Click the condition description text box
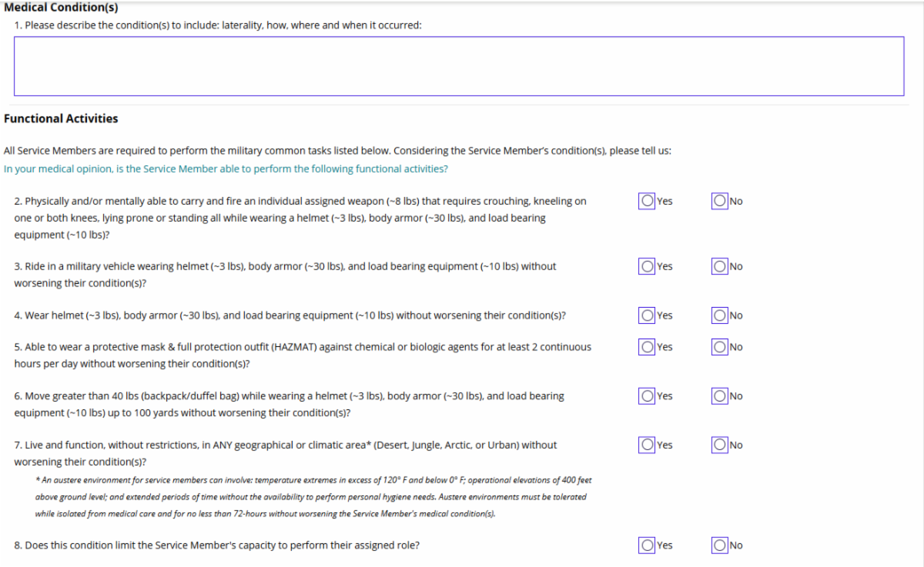The height and width of the screenshot is (567, 924). tap(459, 66)
